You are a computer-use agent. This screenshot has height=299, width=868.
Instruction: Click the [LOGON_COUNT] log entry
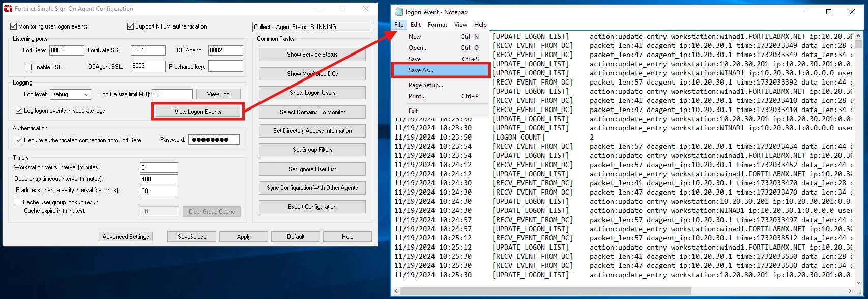pos(518,138)
